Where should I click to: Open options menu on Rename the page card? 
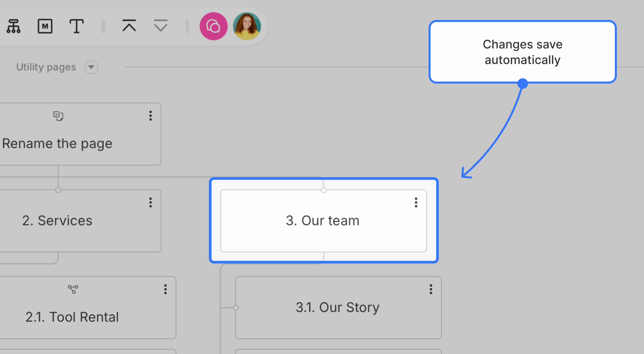[150, 116]
